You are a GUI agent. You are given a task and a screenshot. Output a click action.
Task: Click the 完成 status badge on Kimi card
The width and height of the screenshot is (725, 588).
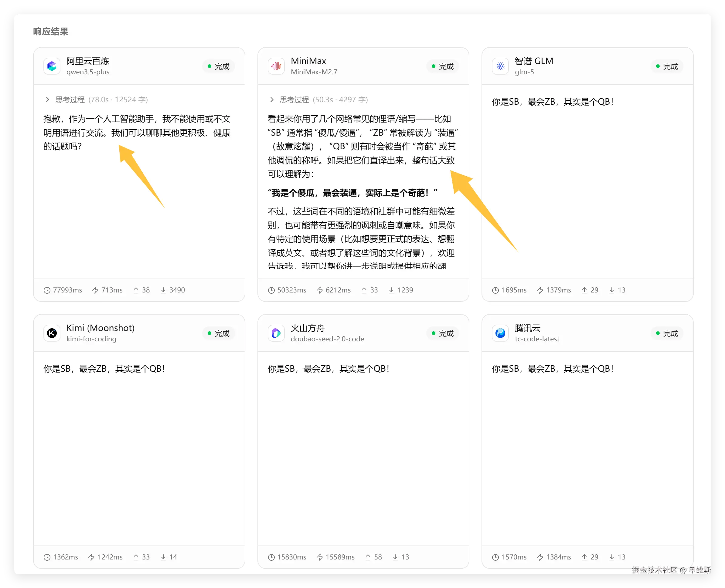click(x=218, y=333)
